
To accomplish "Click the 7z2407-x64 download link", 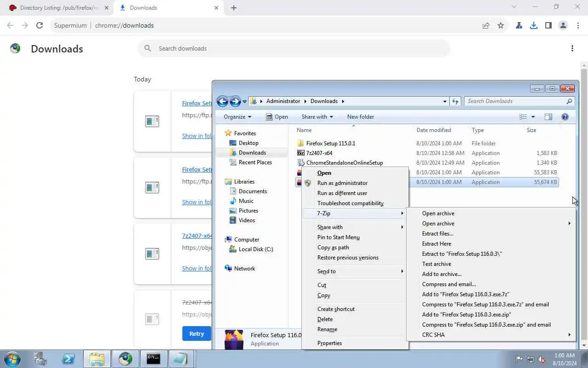I will point(197,236).
